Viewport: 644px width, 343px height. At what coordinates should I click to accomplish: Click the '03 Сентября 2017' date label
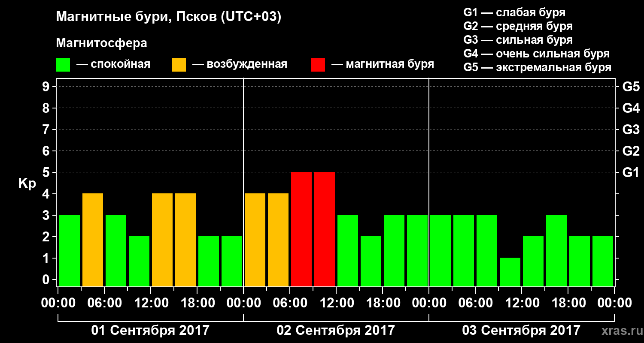pos(521,330)
